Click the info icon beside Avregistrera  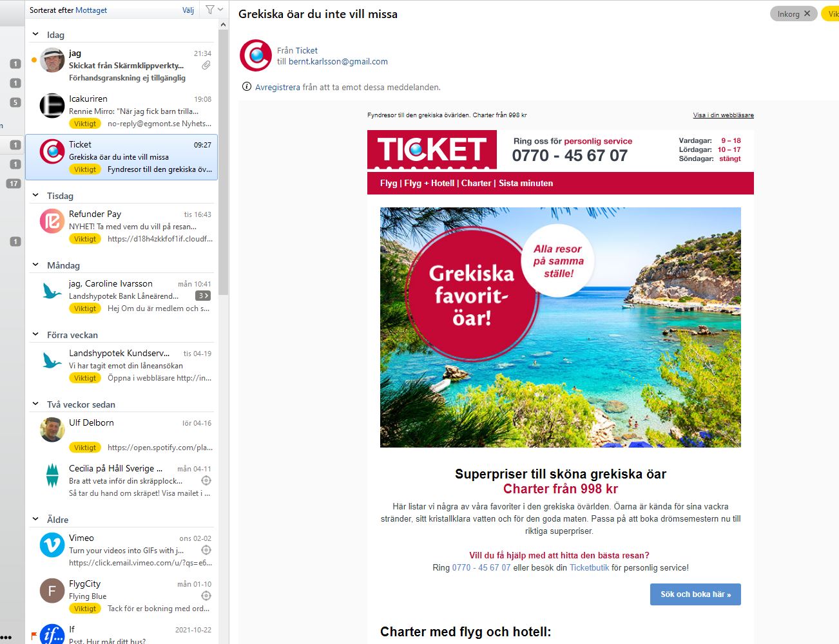coord(247,86)
